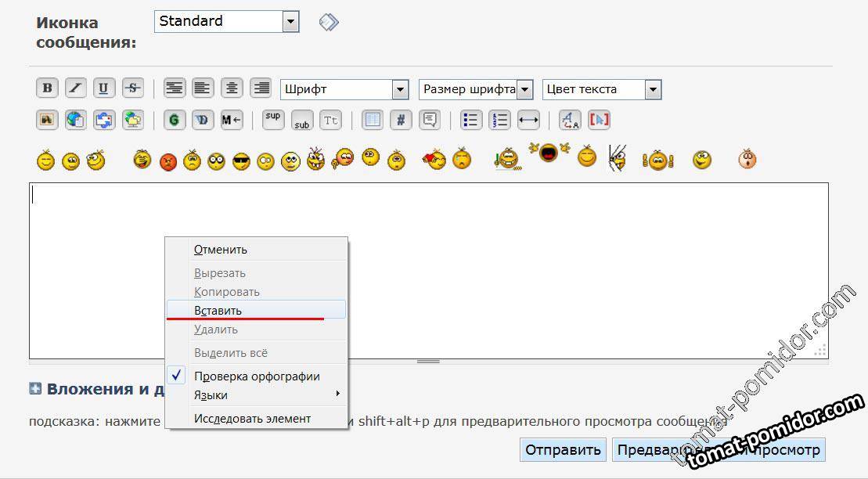Expand the Вложения и другие section
Screen dimensions: 868x479
tap(35, 389)
